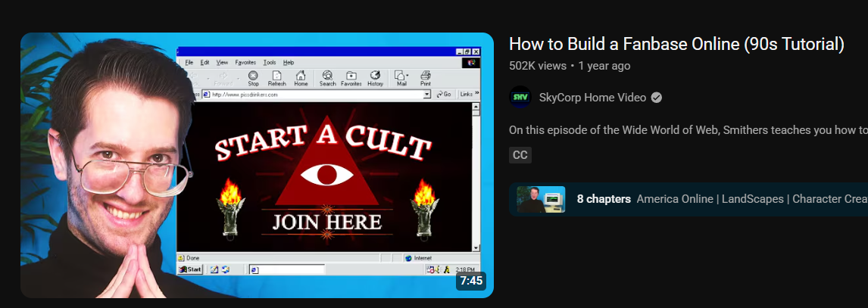Open the address bar dropdown arrow in thumbnail
The width and height of the screenshot is (868, 308).
tap(426, 95)
